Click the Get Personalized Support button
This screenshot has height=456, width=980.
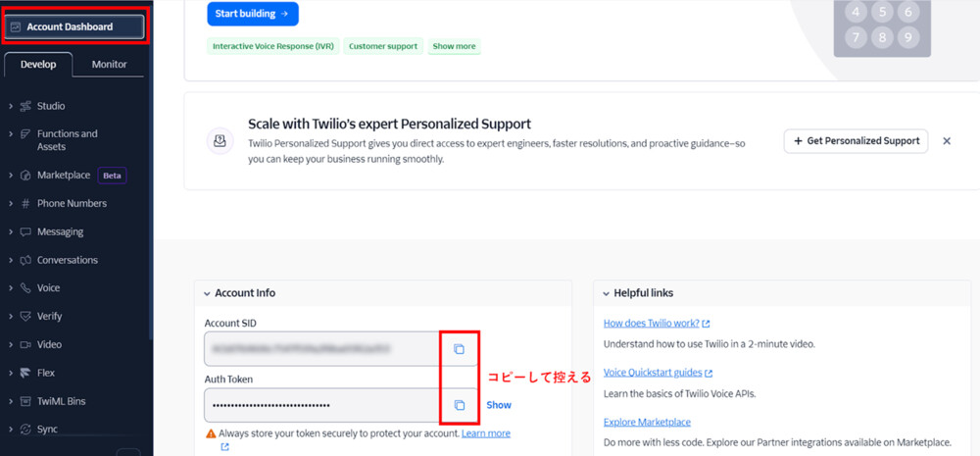pos(856,141)
